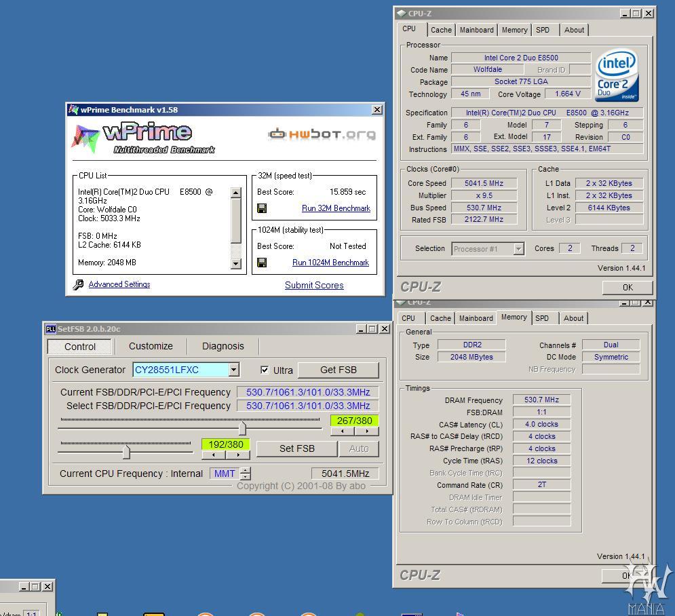Click the Core Speed 5041.5 MHz value

[484, 183]
